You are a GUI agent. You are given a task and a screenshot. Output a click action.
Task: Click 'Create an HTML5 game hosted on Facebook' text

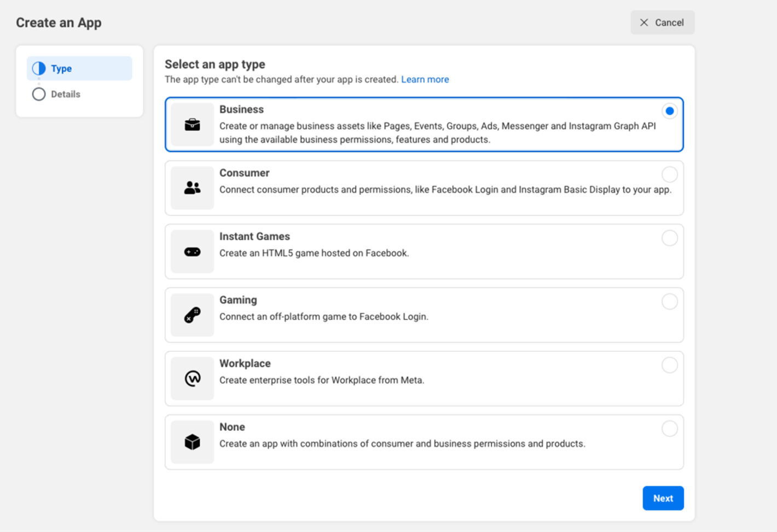pos(314,253)
